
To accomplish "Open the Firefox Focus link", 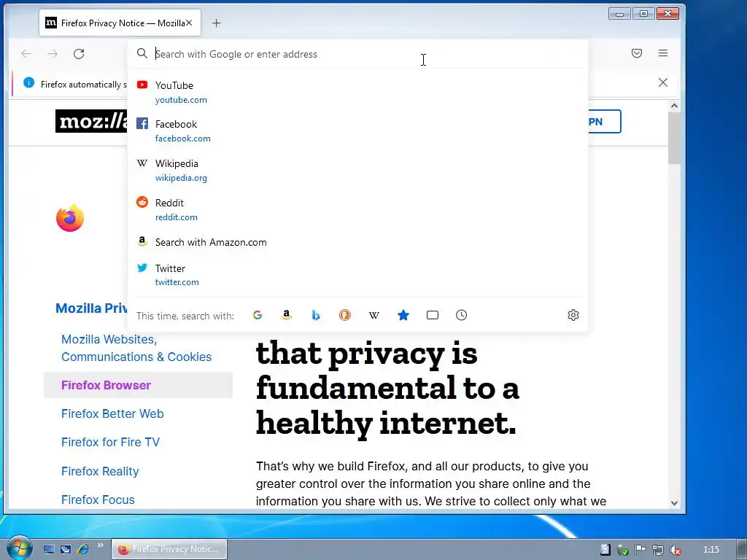I will (x=98, y=500).
